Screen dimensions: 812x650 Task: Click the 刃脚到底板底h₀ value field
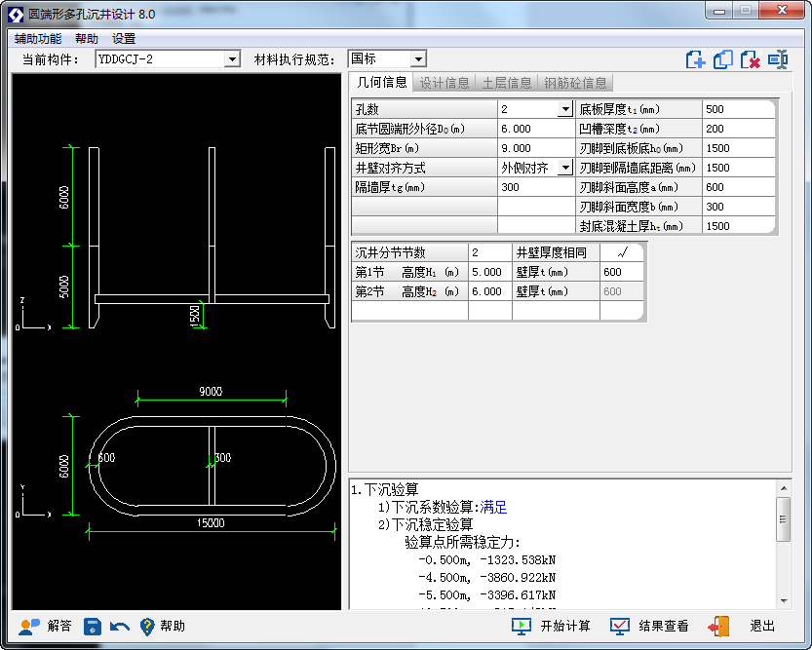739,148
